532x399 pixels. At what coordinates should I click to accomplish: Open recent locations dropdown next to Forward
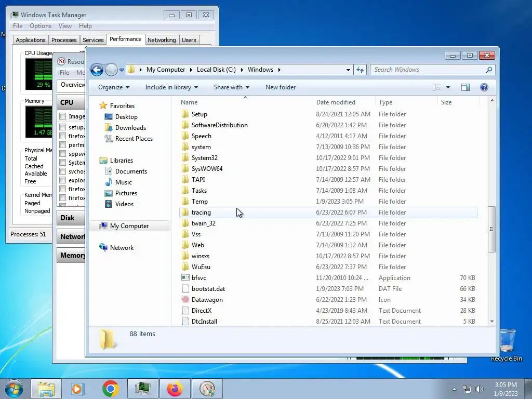(122, 70)
